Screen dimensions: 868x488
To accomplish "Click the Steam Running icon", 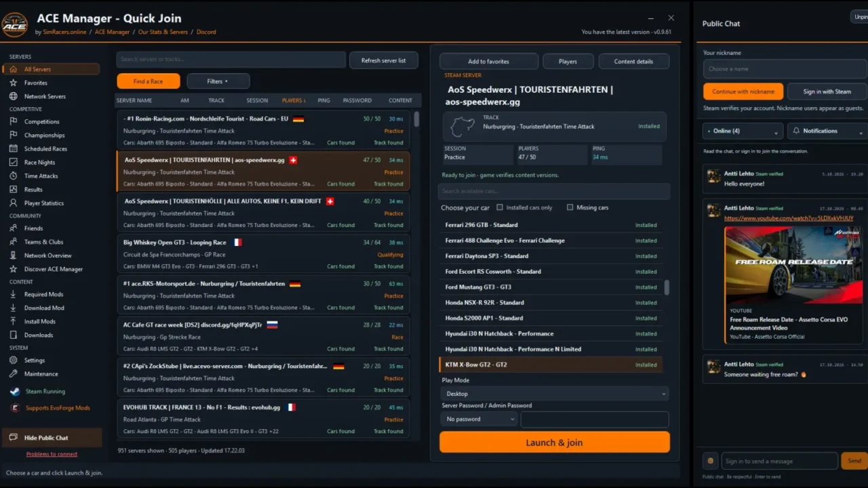I will click(x=14, y=391).
